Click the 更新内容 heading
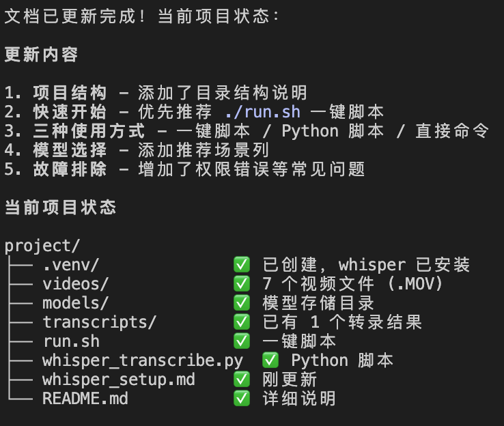Viewport: 504px width, 426px height. click(x=42, y=55)
